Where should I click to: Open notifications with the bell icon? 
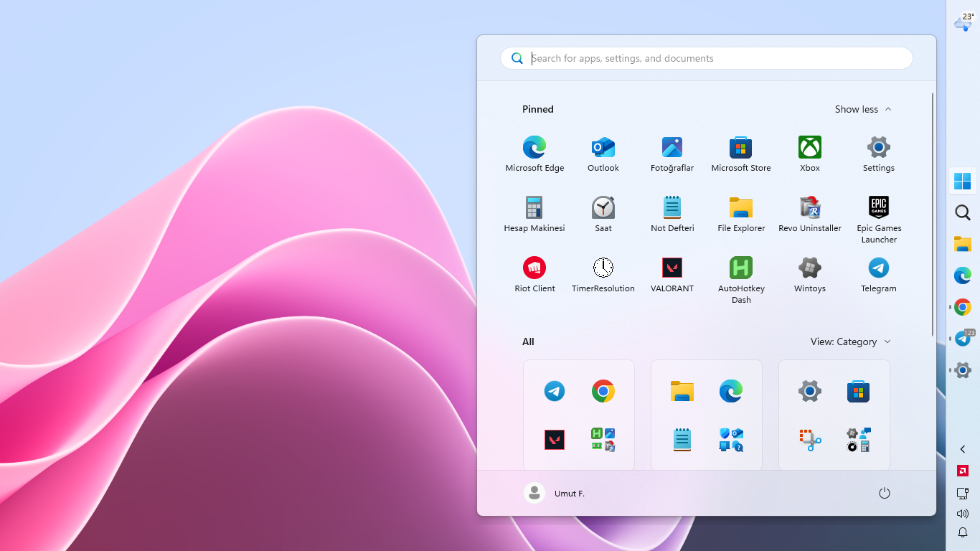coord(963,532)
